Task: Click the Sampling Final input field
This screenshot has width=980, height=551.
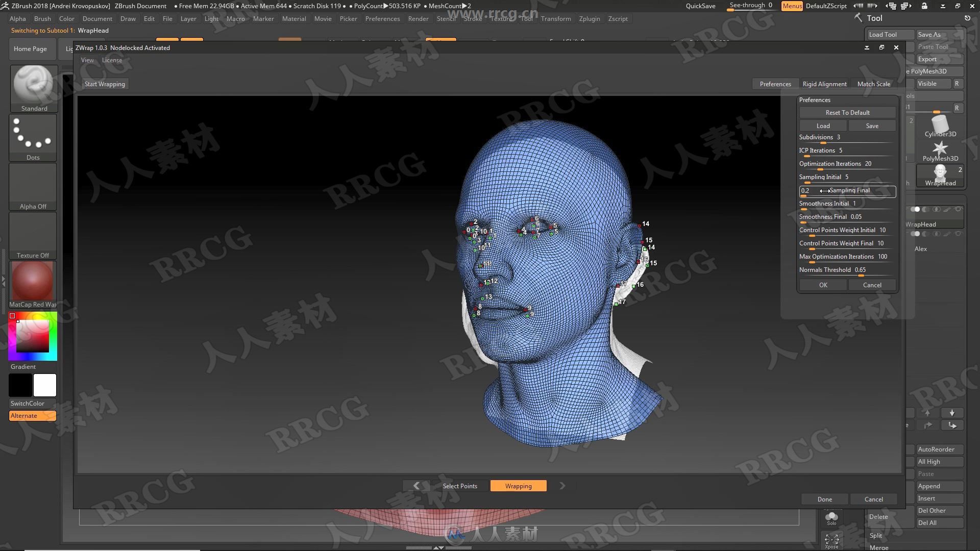Action: [847, 190]
